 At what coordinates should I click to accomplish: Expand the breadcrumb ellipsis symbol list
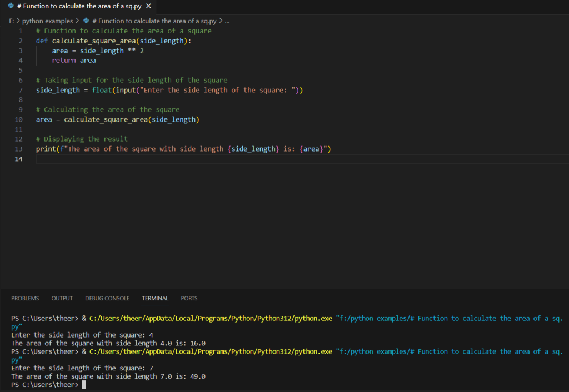click(x=227, y=21)
